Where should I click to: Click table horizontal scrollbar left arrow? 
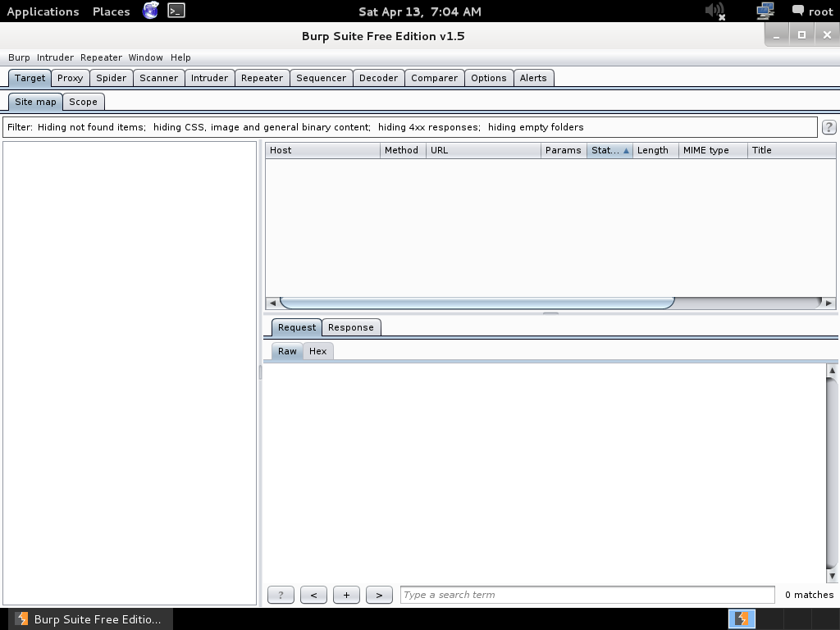[x=272, y=304]
